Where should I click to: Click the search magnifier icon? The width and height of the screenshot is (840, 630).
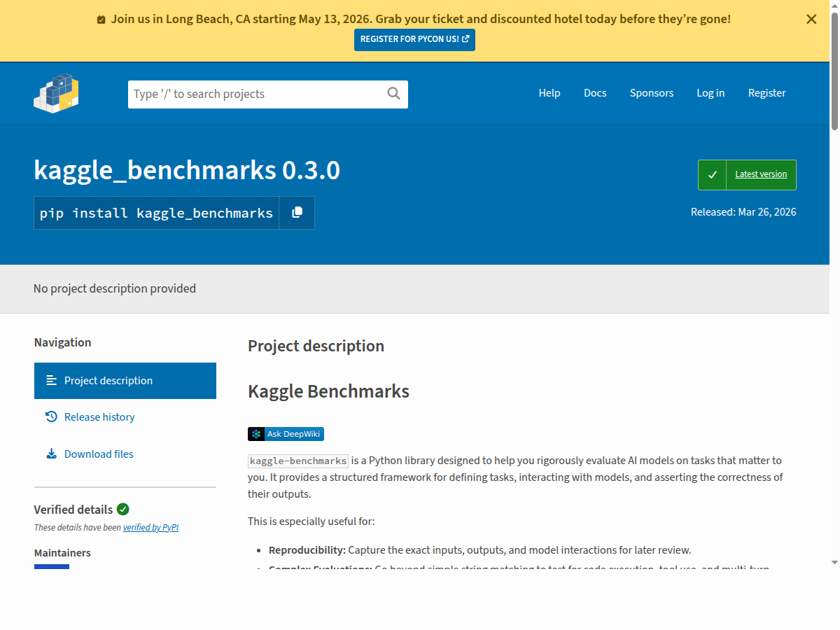point(393,93)
